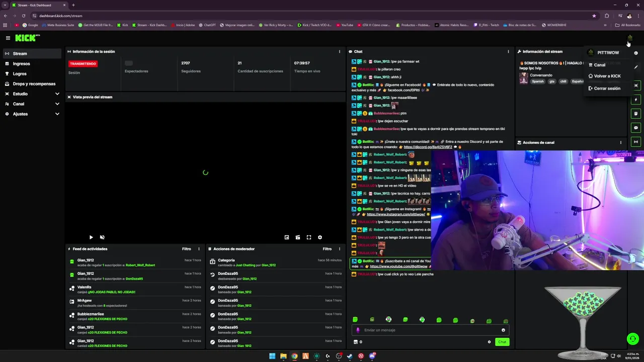Expand the Canal sidebar section

pos(31,104)
